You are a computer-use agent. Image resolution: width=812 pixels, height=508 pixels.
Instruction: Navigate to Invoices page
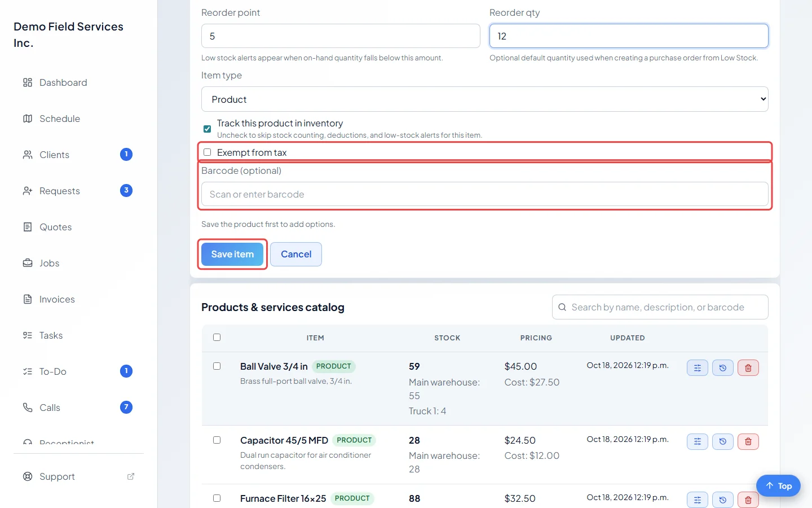pos(79,299)
